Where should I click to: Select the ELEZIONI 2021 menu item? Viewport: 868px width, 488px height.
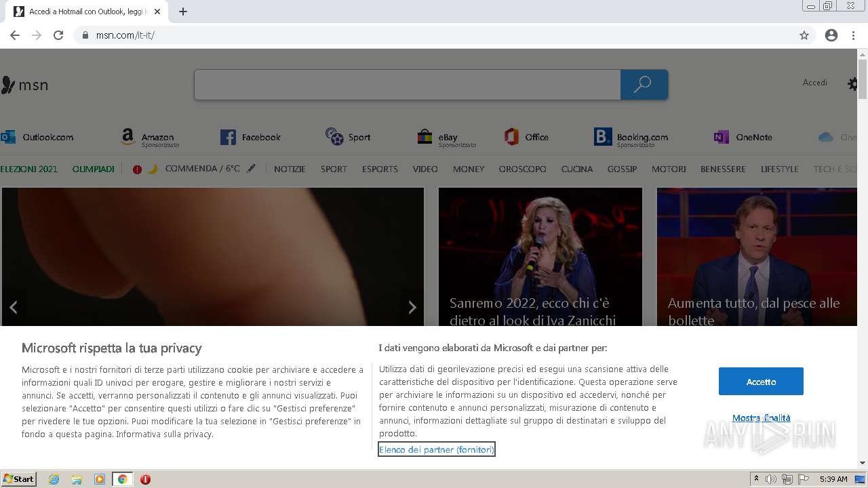coord(29,169)
